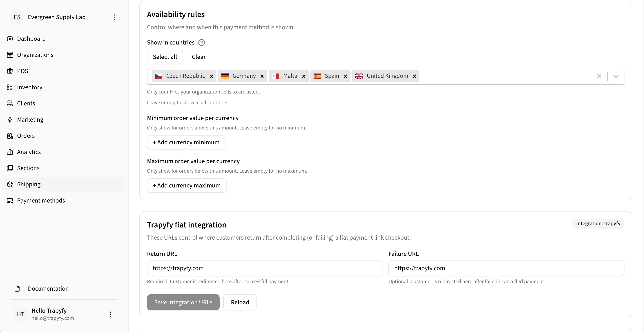Click Save integration URLs button

[183, 302]
